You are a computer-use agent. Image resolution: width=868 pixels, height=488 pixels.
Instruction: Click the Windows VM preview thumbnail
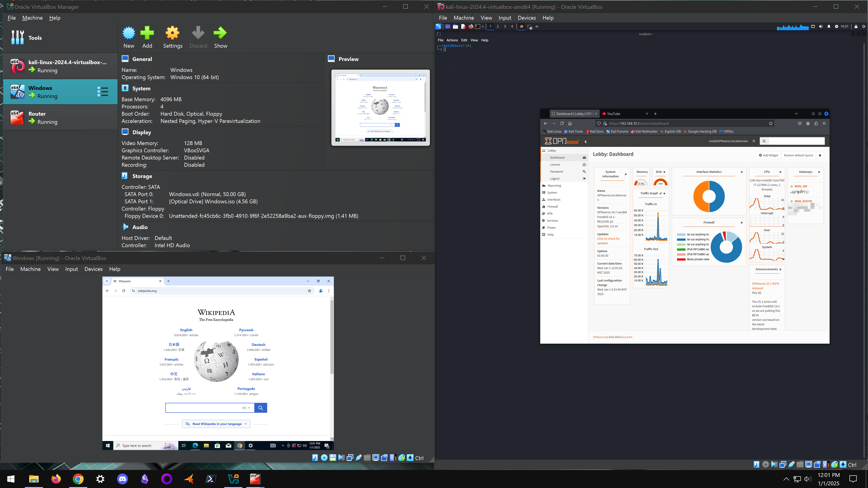(380, 108)
